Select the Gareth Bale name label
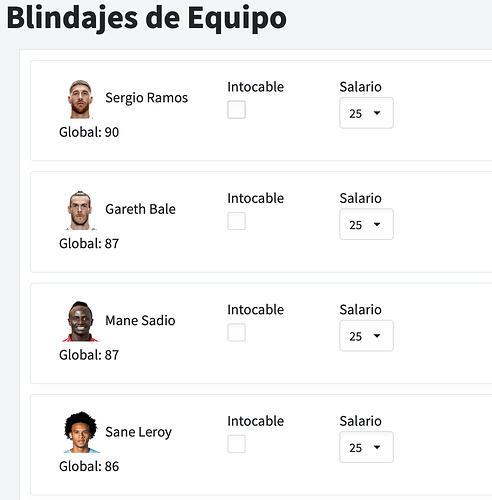 [140, 209]
